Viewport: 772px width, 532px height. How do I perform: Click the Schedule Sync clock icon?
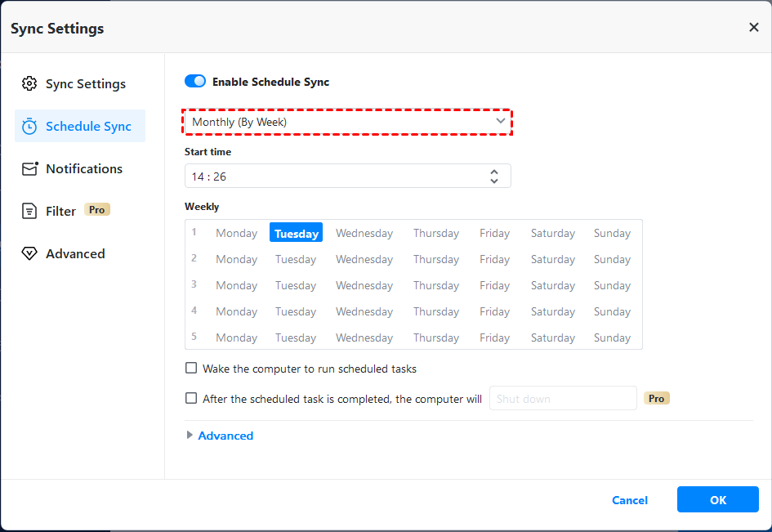coord(29,126)
